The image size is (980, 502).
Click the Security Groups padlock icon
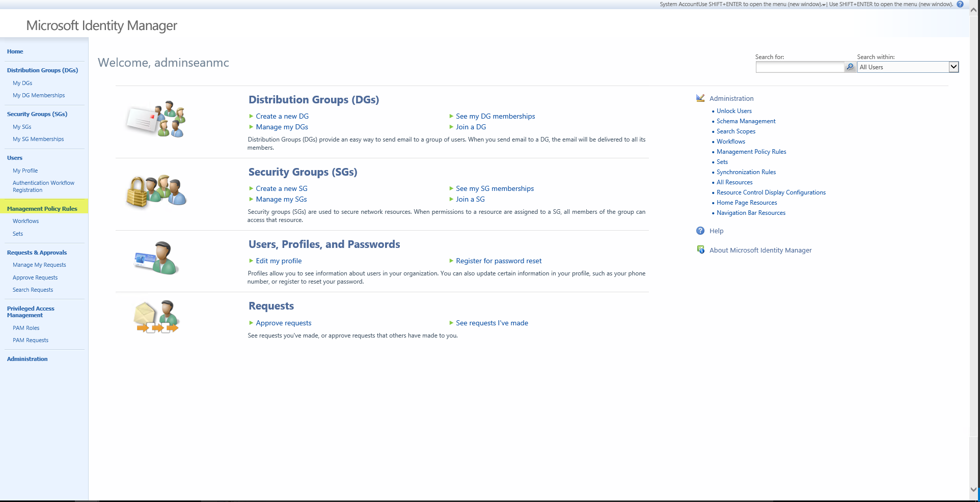[156, 191]
